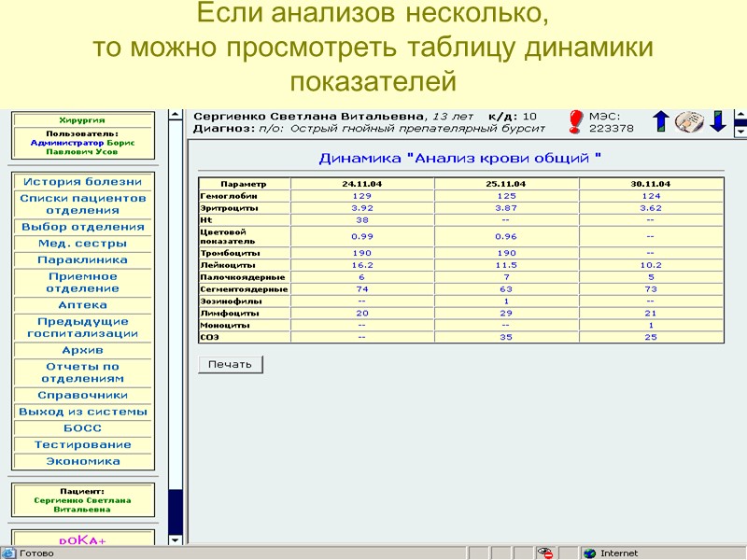This screenshot has height=560, width=747.
Task: Click the Эозинофилы row label
Action: tap(231, 301)
